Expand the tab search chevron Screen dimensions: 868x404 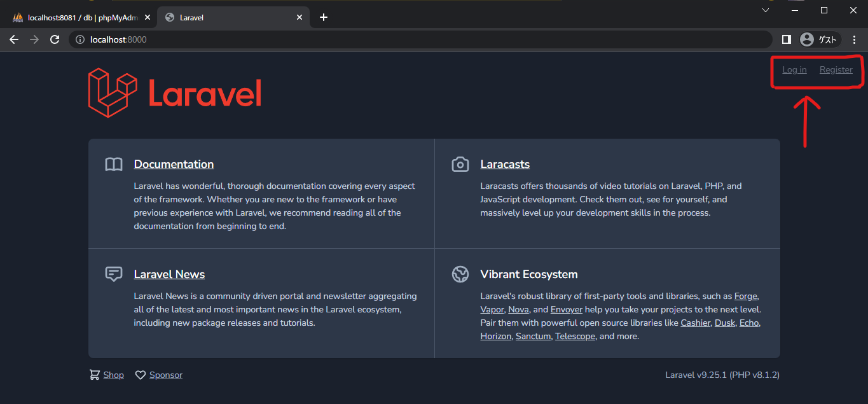766,10
